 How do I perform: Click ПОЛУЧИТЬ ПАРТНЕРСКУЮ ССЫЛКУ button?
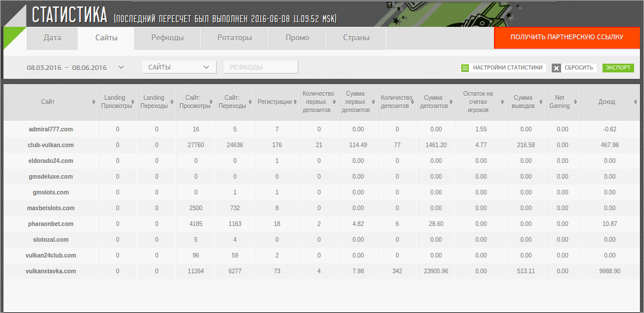[567, 37]
